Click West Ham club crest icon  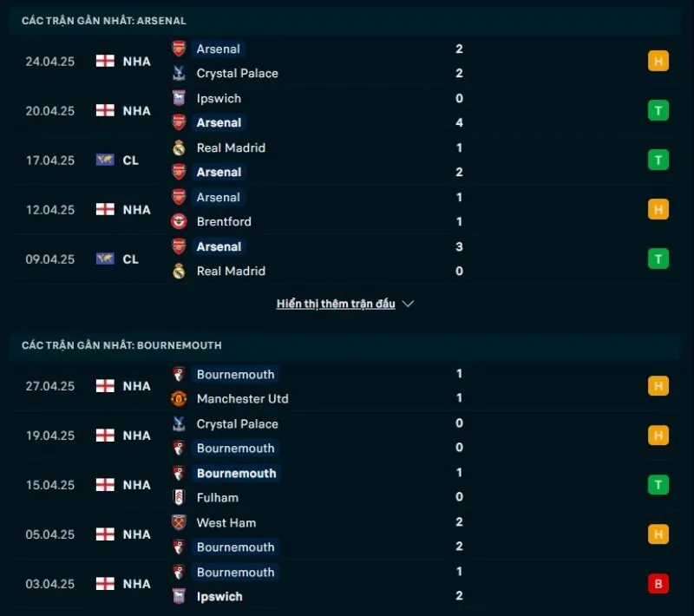tap(179, 522)
